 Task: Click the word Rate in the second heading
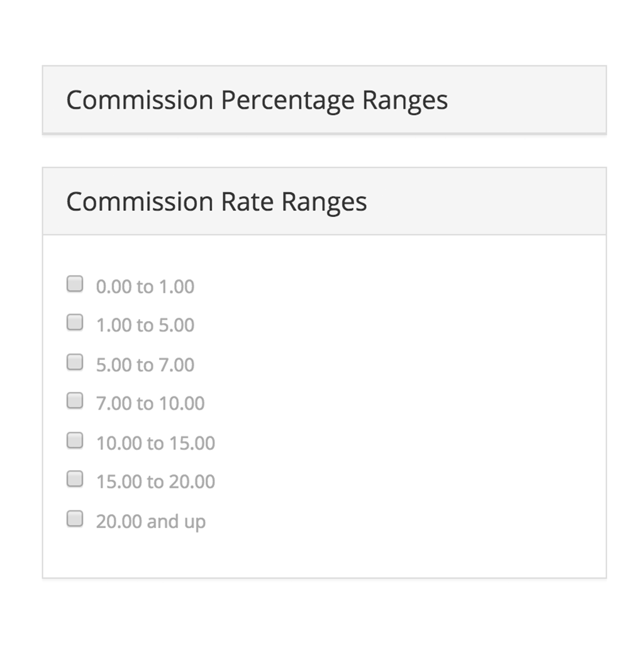click(247, 202)
